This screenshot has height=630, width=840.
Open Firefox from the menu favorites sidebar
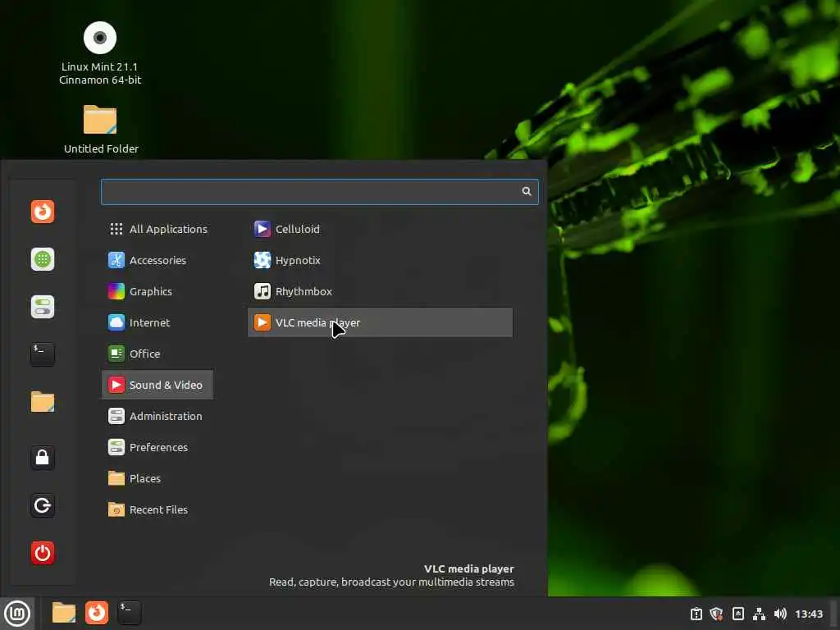coord(43,212)
